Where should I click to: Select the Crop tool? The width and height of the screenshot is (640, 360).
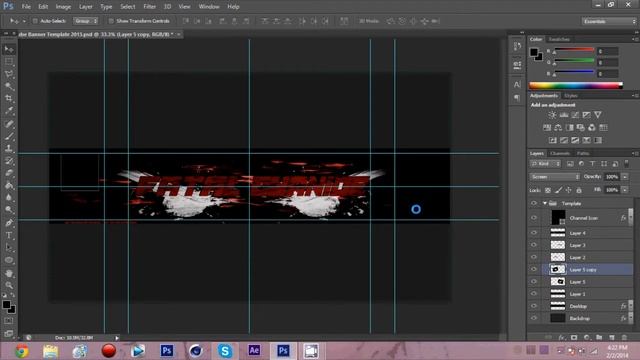(x=9, y=98)
